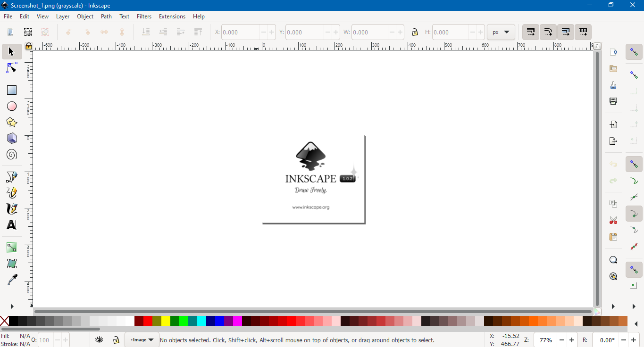The image size is (644, 347).
Task: Open the Layer menu
Action: pos(63,16)
